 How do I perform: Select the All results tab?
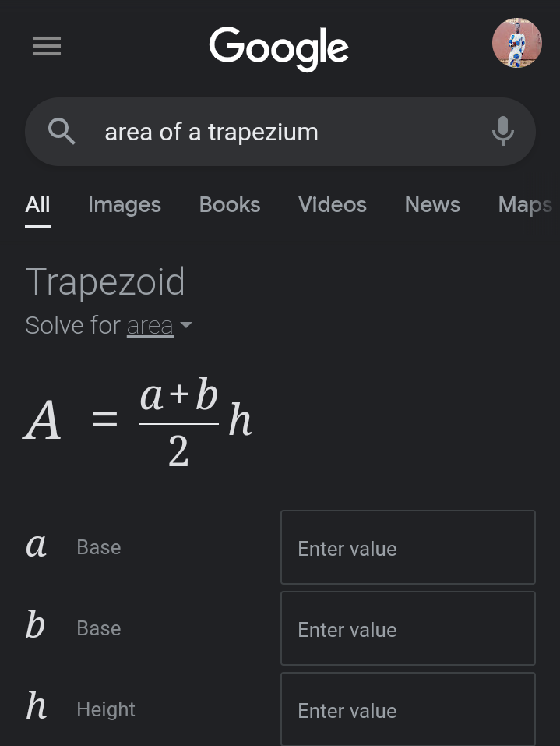click(x=37, y=205)
